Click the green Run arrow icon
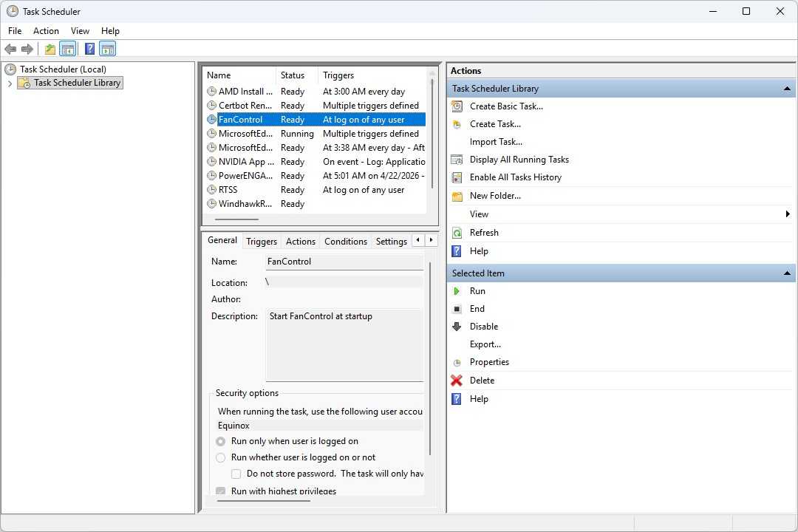Viewport: 798px width, 532px height. coord(457,291)
